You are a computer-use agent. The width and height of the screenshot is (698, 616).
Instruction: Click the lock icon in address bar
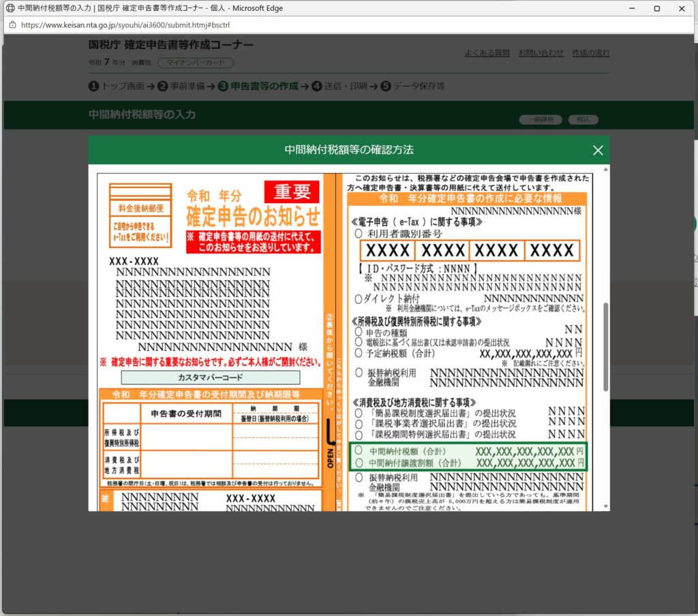pyautogui.click(x=12, y=24)
